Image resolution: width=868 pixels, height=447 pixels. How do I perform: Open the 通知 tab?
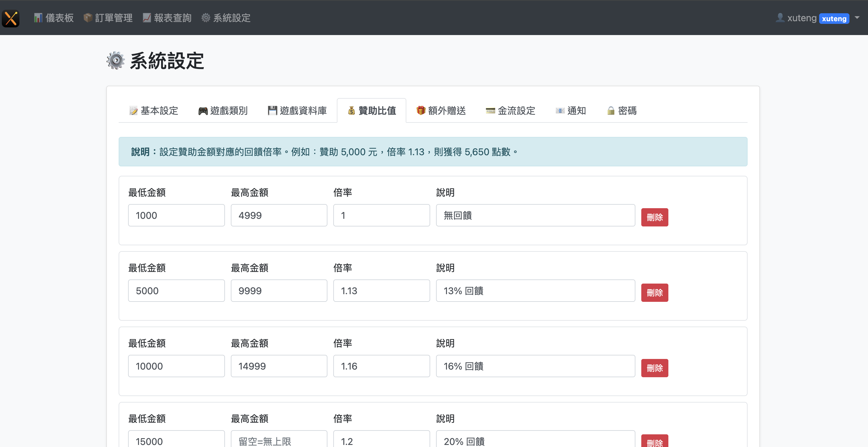[x=571, y=111]
